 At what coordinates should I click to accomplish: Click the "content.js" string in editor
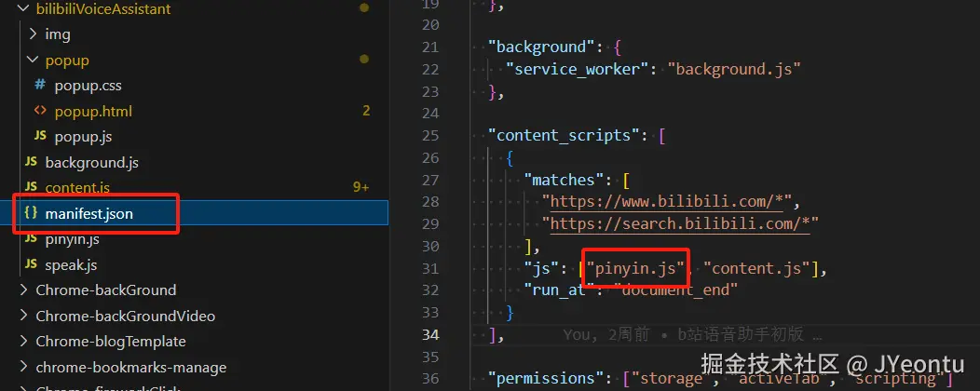(x=756, y=268)
